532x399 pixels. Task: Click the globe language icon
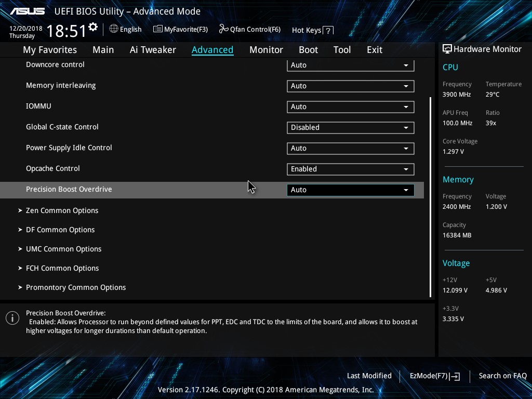coord(114,29)
